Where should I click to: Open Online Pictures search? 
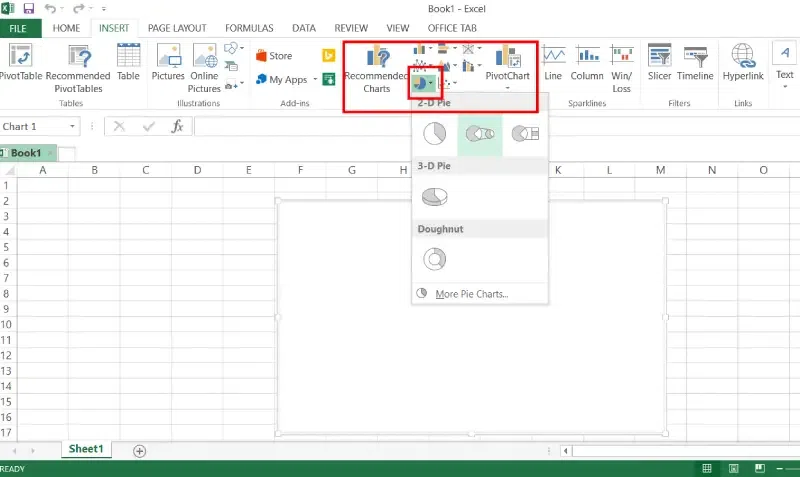204,68
